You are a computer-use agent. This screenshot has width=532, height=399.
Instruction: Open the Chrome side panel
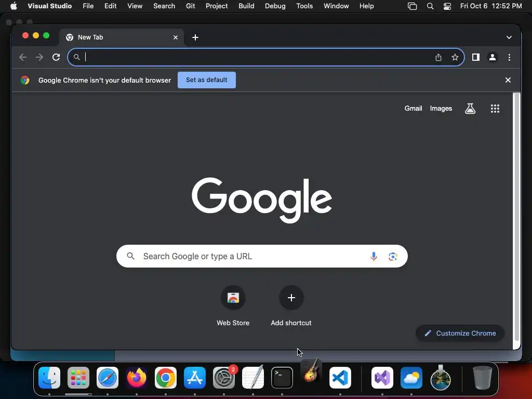pos(476,57)
